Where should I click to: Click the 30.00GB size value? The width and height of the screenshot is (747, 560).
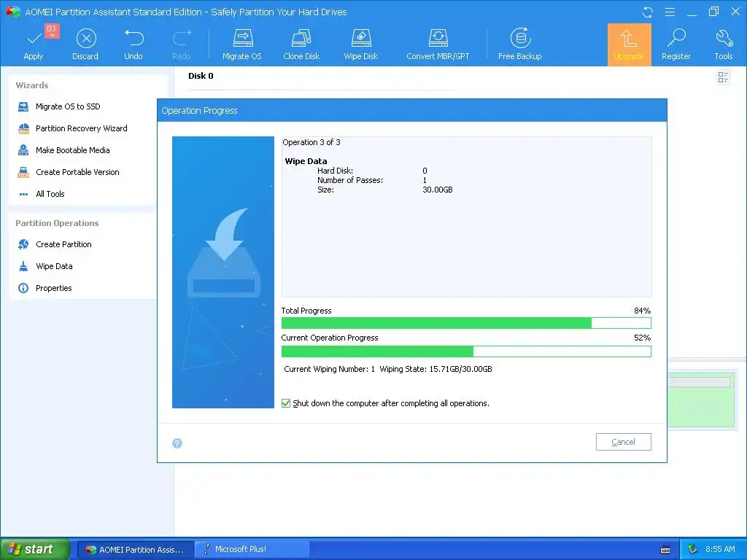coord(438,190)
